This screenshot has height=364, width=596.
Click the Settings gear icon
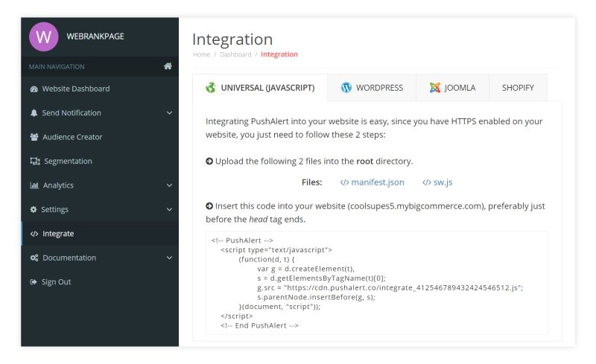point(34,209)
